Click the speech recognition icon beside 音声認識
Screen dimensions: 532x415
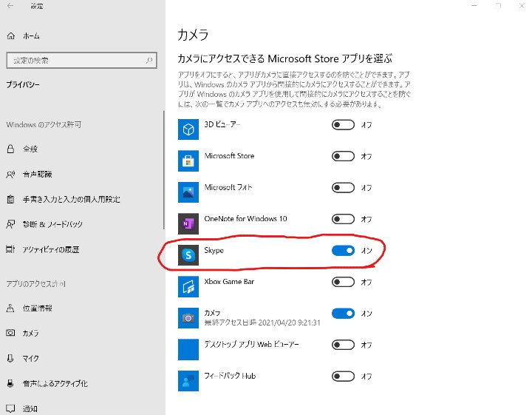[x=10, y=175]
